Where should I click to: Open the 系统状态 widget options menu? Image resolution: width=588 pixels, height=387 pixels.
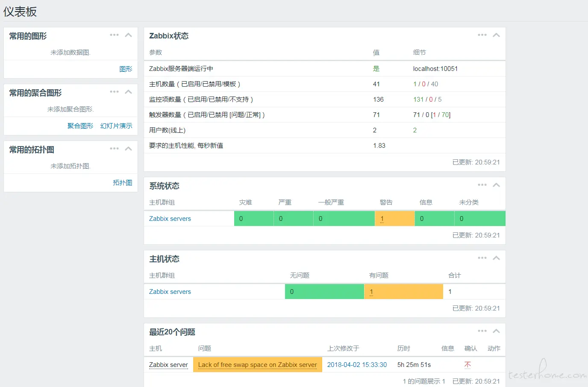click(x=482, y=185)
